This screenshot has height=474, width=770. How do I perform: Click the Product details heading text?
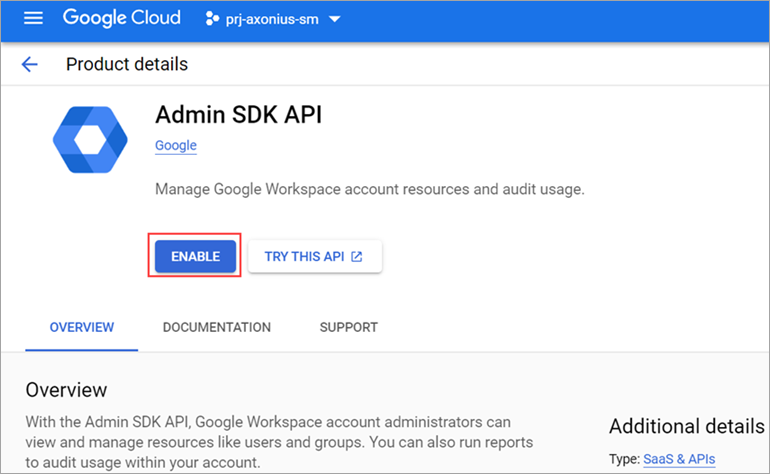pyautogui.click(x=127, y=64)
